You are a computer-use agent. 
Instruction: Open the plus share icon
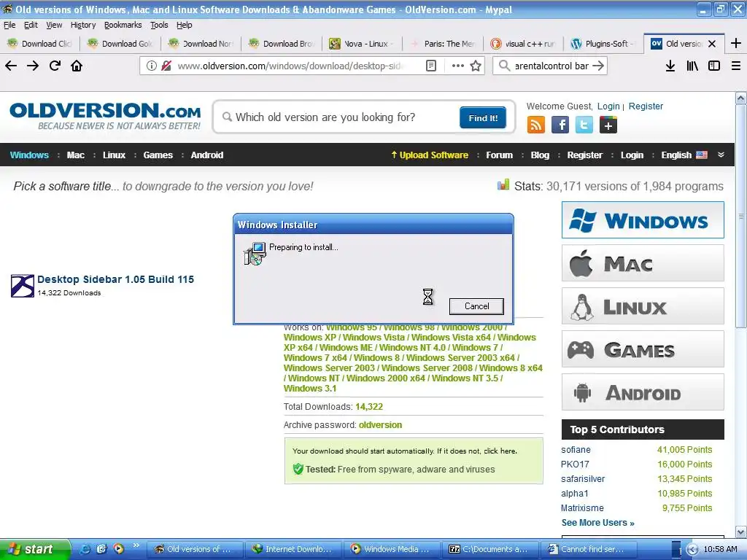tap(608, 125)
